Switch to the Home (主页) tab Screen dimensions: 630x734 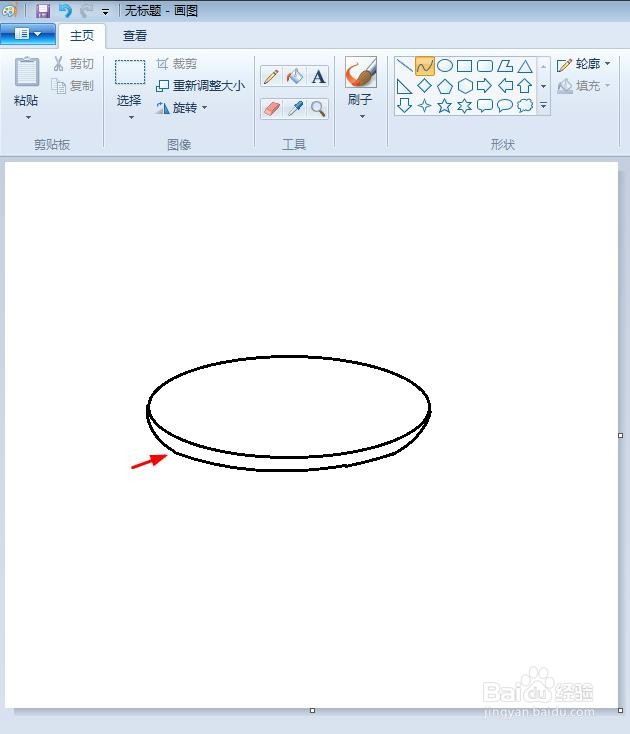point(82,36)
